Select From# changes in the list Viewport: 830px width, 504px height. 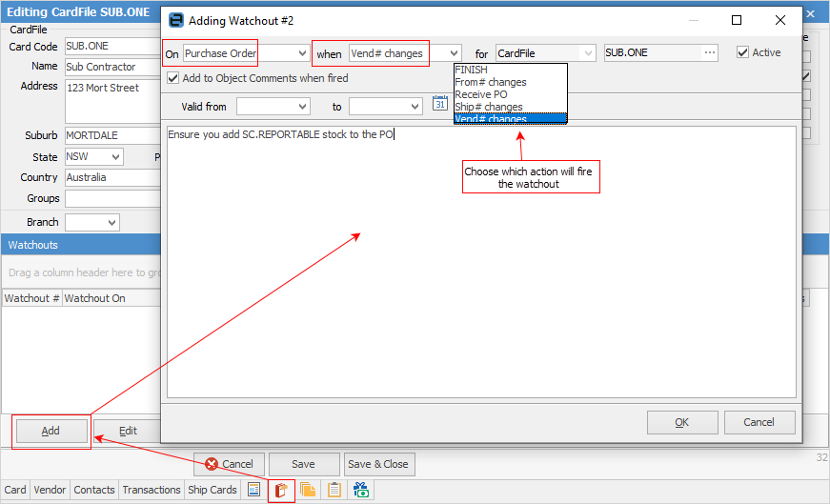coord(510,82)
